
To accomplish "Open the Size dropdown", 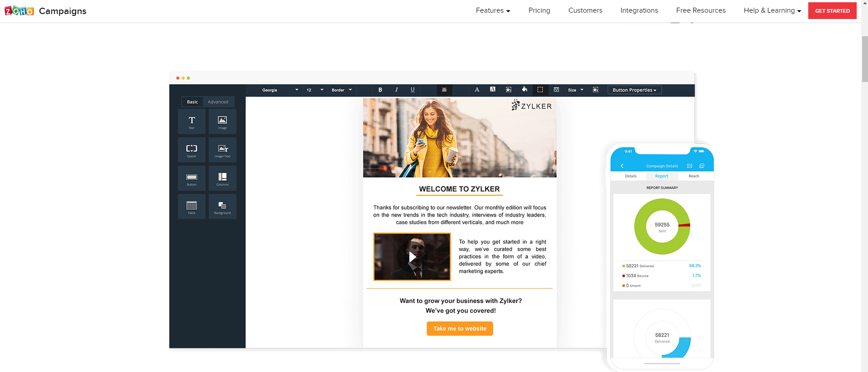I will tap(576, 90).
